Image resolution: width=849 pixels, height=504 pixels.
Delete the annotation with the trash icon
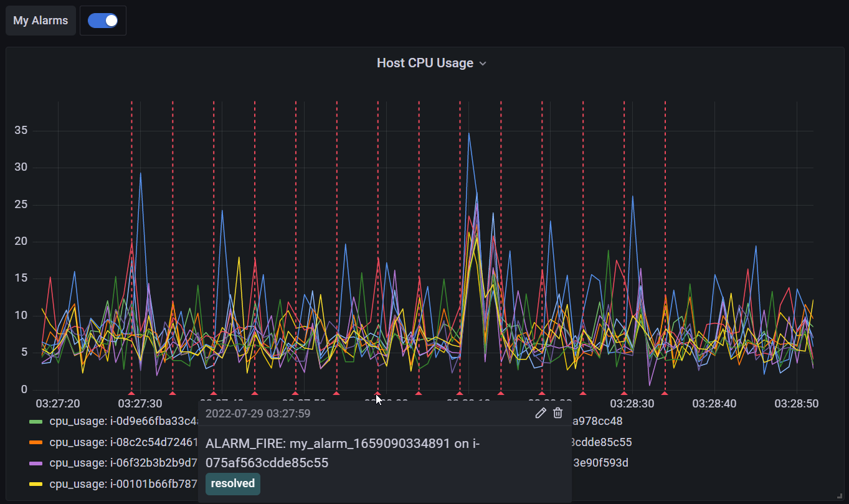[x=558, y=413]
